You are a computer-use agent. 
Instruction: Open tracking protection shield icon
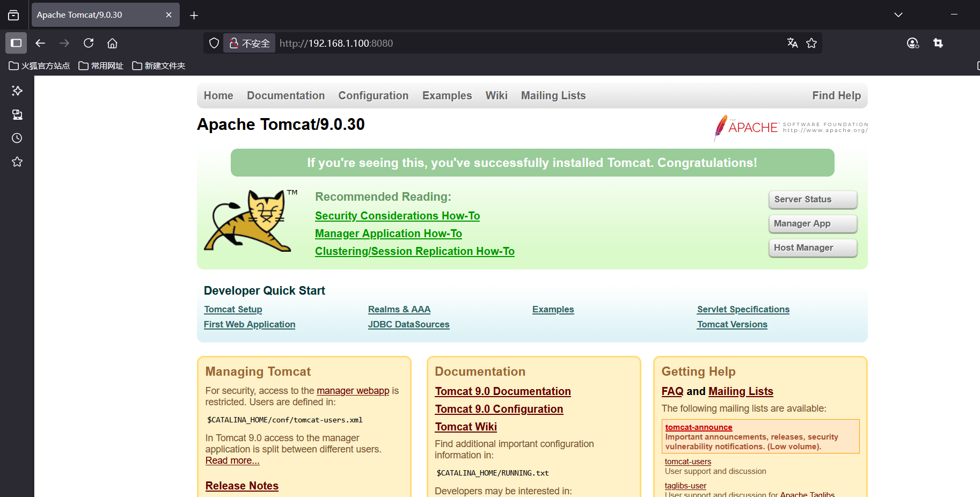[x=214, y=43]
